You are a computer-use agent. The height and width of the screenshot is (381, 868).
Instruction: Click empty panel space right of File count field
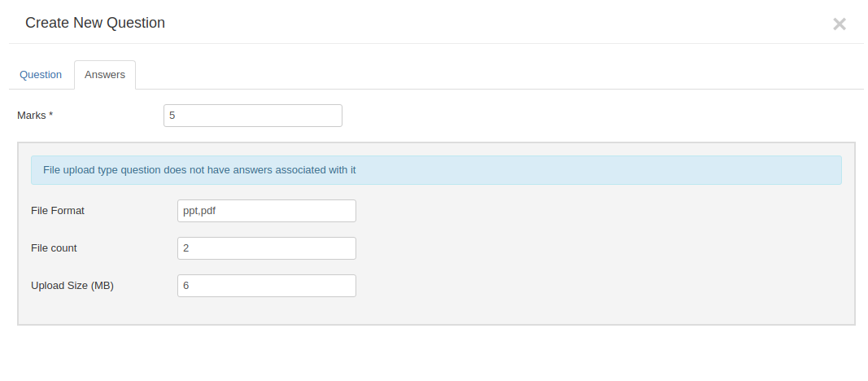click(569, 248)
